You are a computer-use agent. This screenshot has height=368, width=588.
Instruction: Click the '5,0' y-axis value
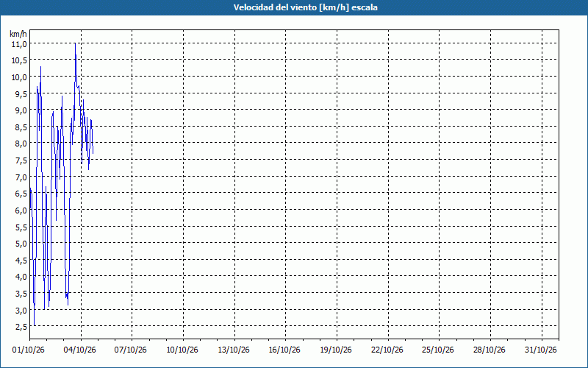click(x=21, y=244)
